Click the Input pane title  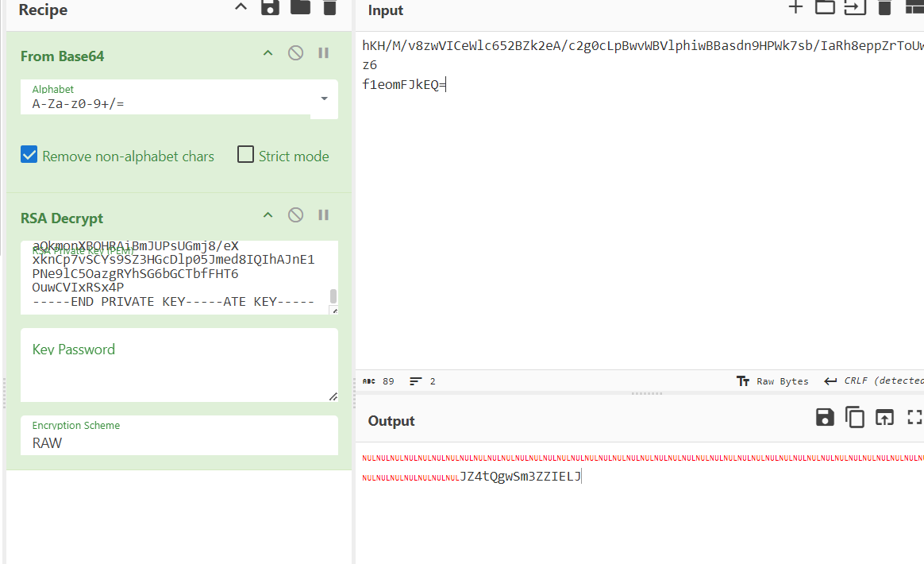385,10
